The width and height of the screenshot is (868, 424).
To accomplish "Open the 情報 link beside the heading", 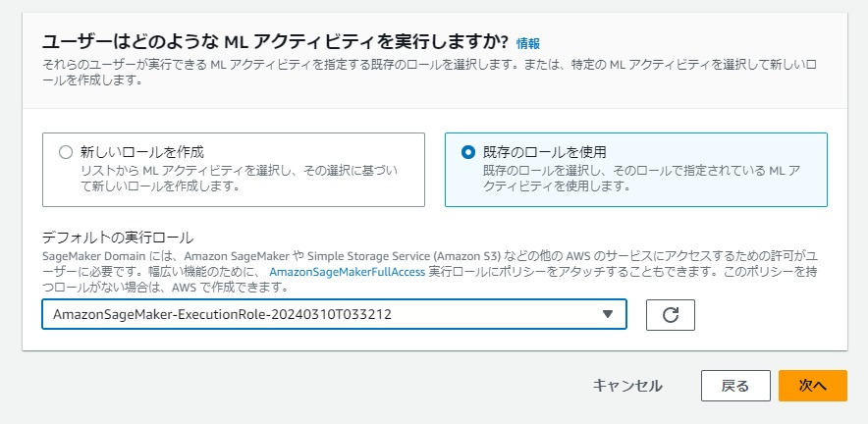I will click(528, 43).
